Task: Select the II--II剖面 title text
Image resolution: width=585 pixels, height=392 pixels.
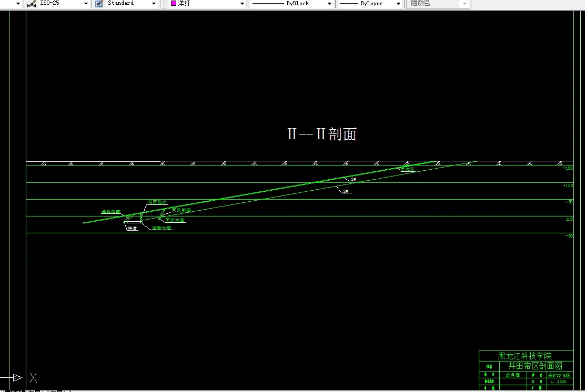Action: 322,134
